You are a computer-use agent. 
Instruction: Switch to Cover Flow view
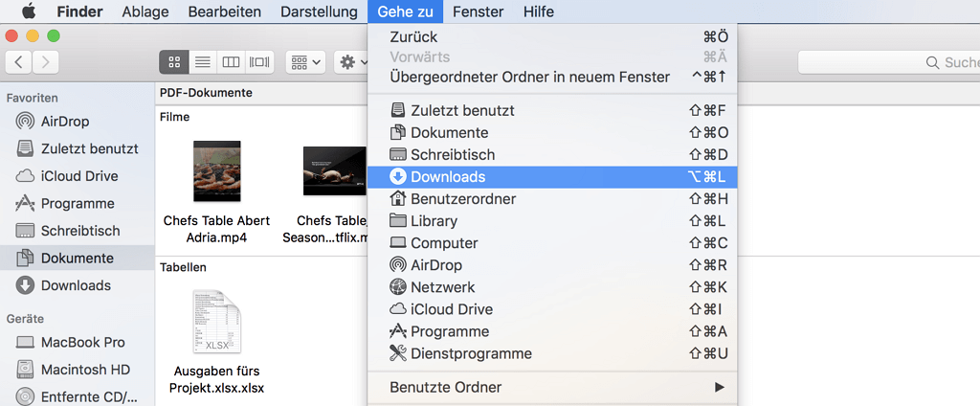tap(260, 62)
